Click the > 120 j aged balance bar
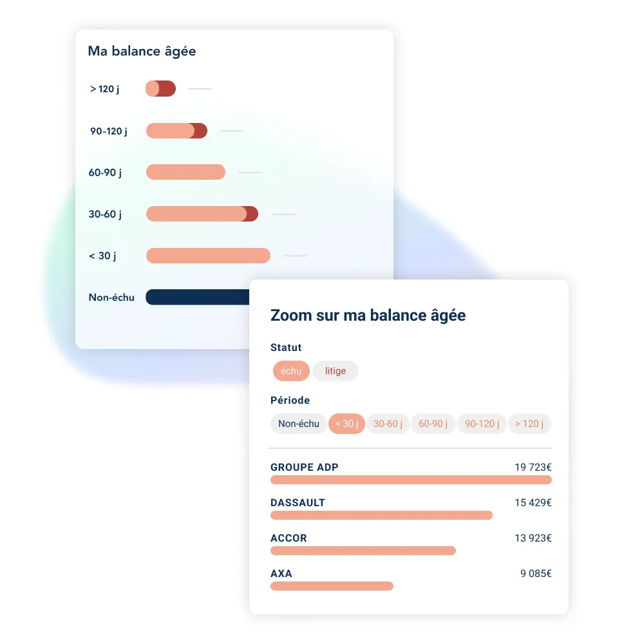 (161, 89)
